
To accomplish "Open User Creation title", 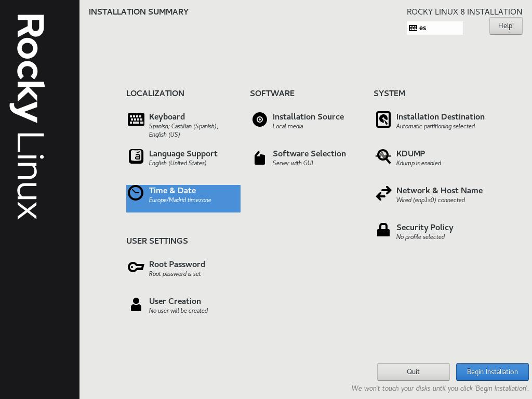I will 175,301.
